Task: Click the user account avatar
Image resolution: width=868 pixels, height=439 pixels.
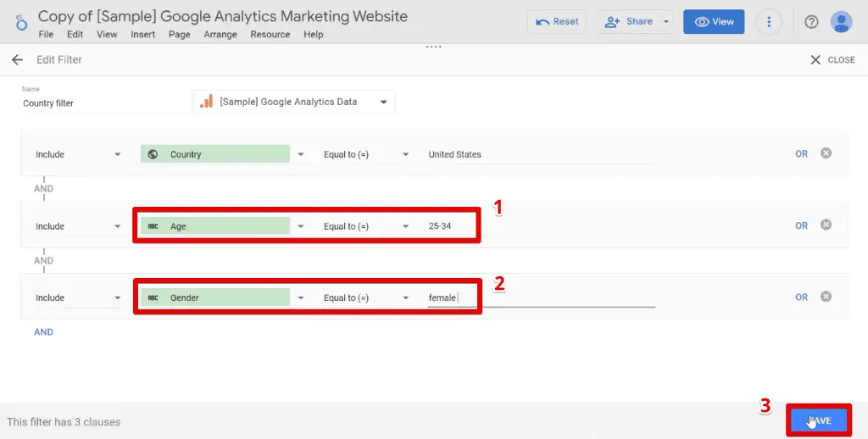Action: click(x=841, y=22)
